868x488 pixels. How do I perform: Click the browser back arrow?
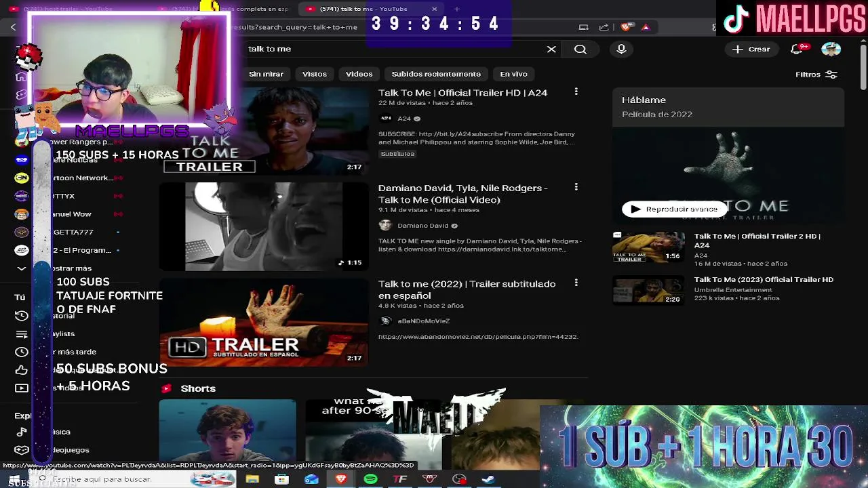(x=13, y=27)
